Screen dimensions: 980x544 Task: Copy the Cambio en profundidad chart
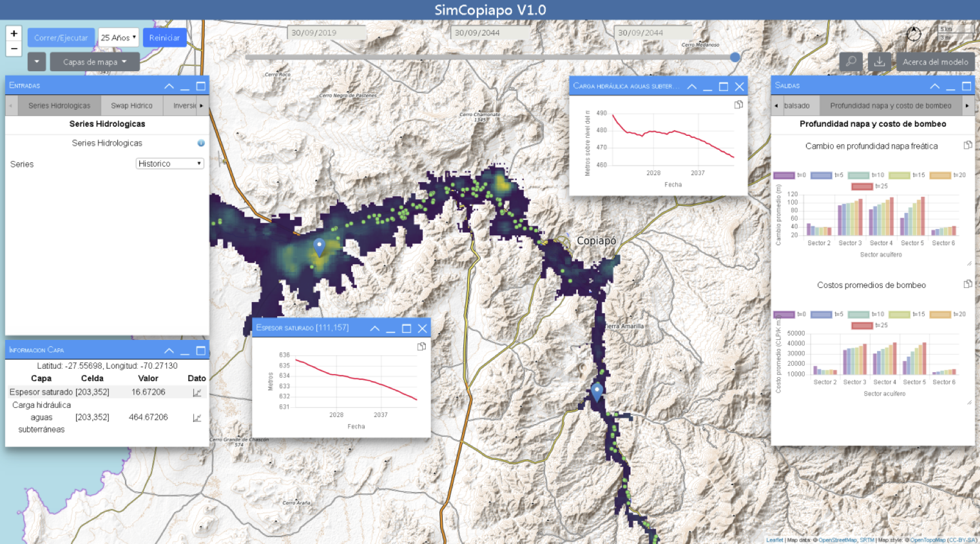coord(968,145)
